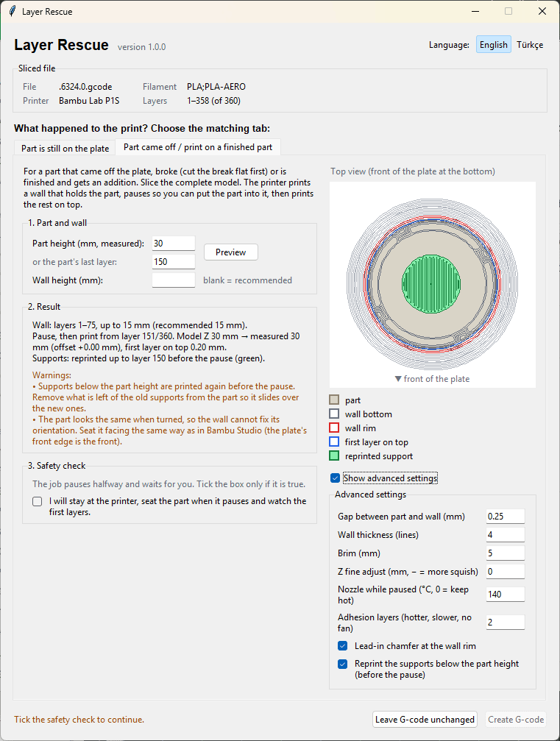This screenshot has width=560, height=741.
Task: Click the 'Bambu Lab P1S' printer value
Action: (x=89, y=101)
